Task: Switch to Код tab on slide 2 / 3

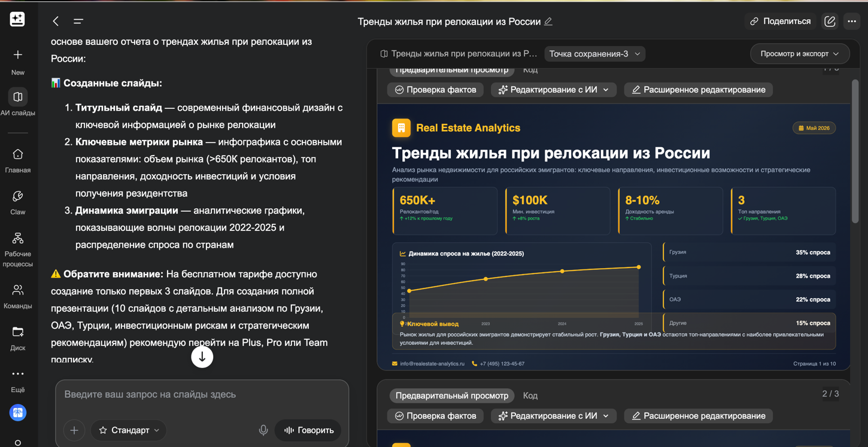Action: (x=530, y=396)
